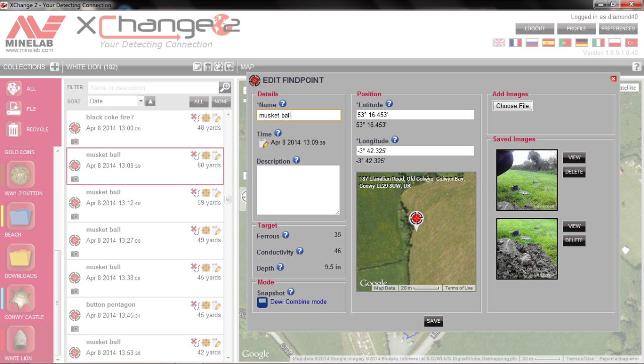Viewport: 644px width, 364px height.
Task: Select the BEACH folder collection
Action: pyautogui.click(x=21, y=216)
